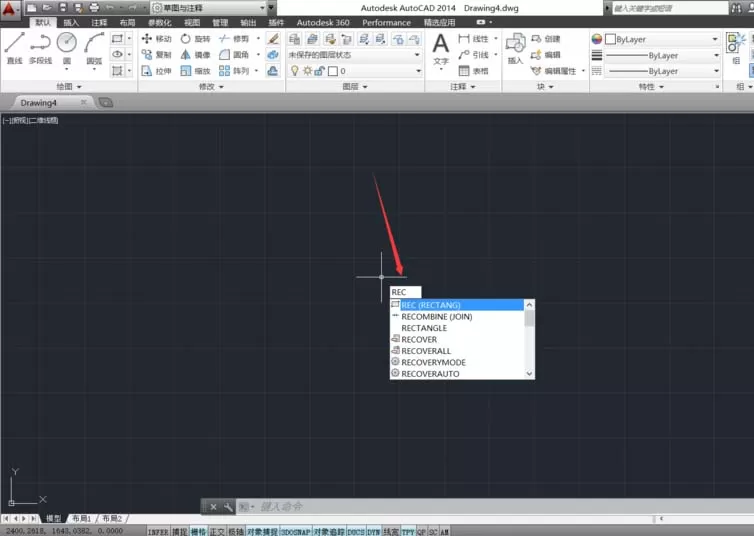
Task: Expand the Properties (特性) panel
Action: tap(651, 87)
